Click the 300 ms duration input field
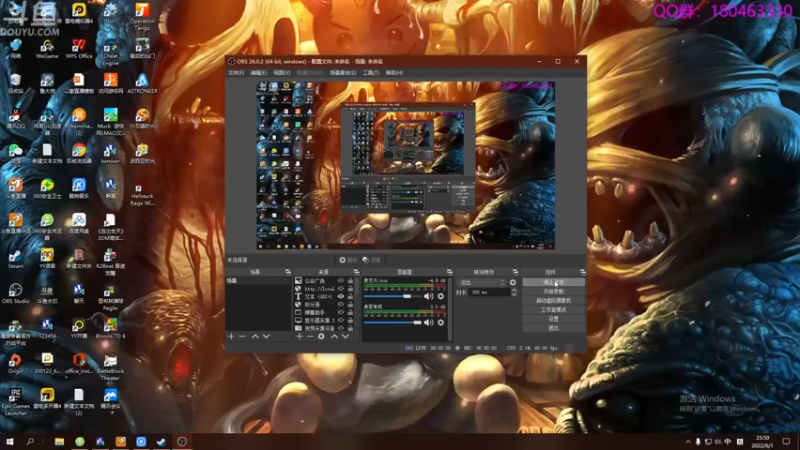The image size is (800, 450). (x=489, y=292)
